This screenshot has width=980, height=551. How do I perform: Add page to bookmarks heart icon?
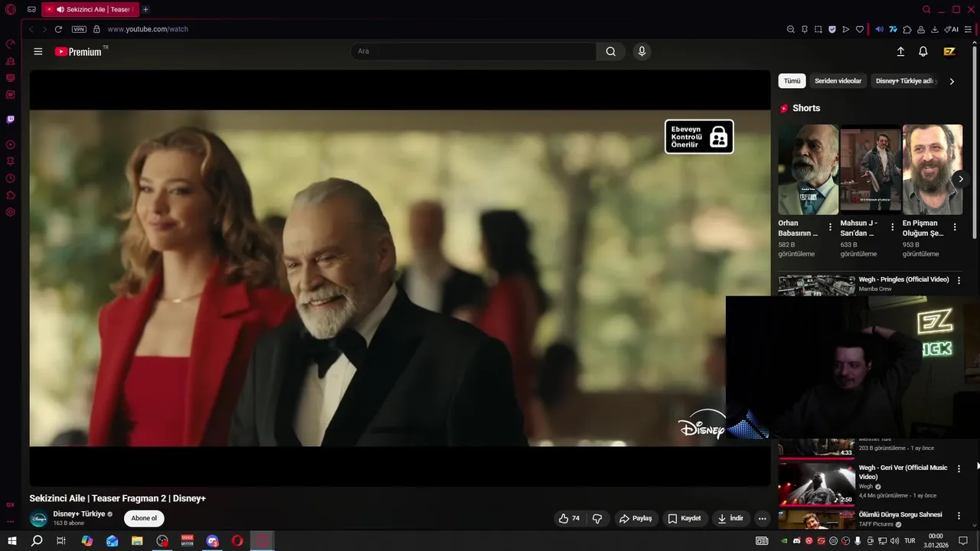click(860, 29)
